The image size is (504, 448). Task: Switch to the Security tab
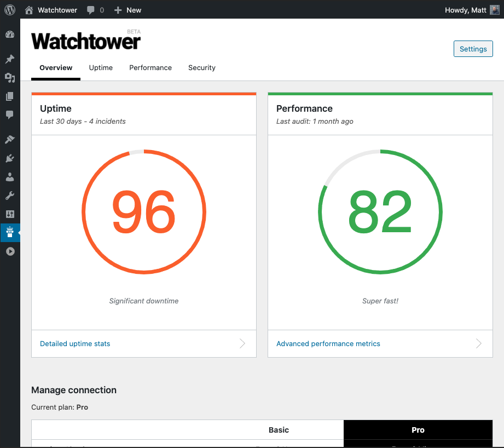pos(202,67)
